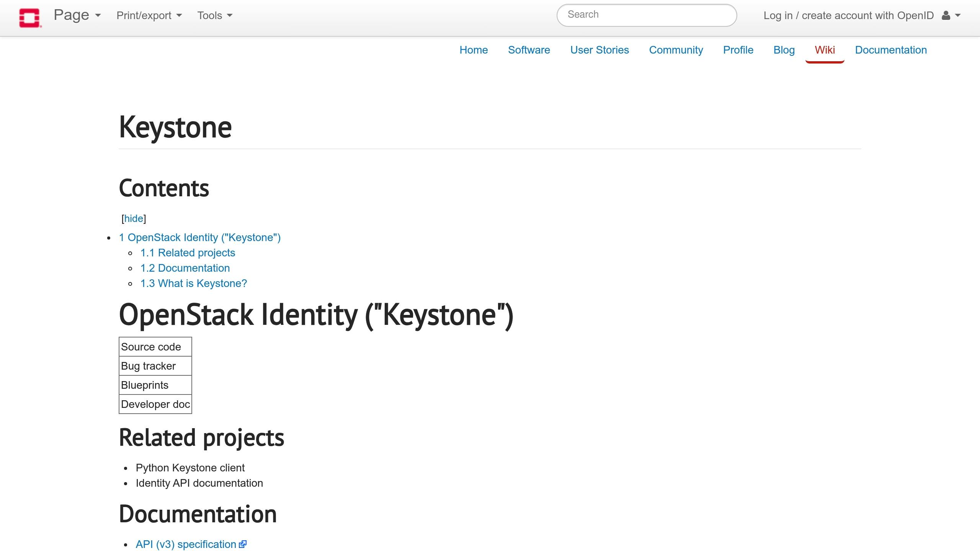Click the Developer doc table cell
Viewport: 980px width, 551px height.
[155, 404]
